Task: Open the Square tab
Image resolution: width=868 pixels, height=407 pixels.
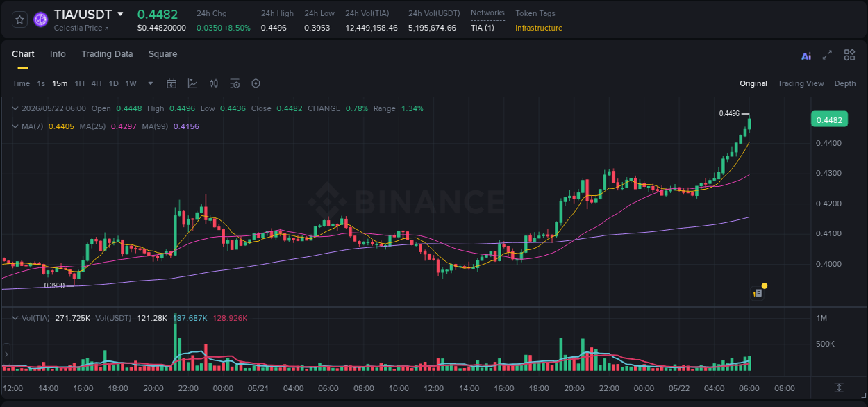Action: click(162, 54)
